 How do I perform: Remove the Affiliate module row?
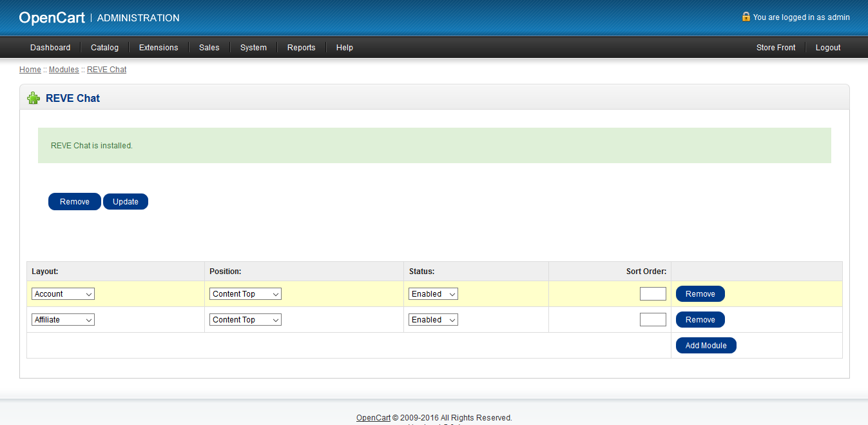pyautogui.click(x=700, y=320)
